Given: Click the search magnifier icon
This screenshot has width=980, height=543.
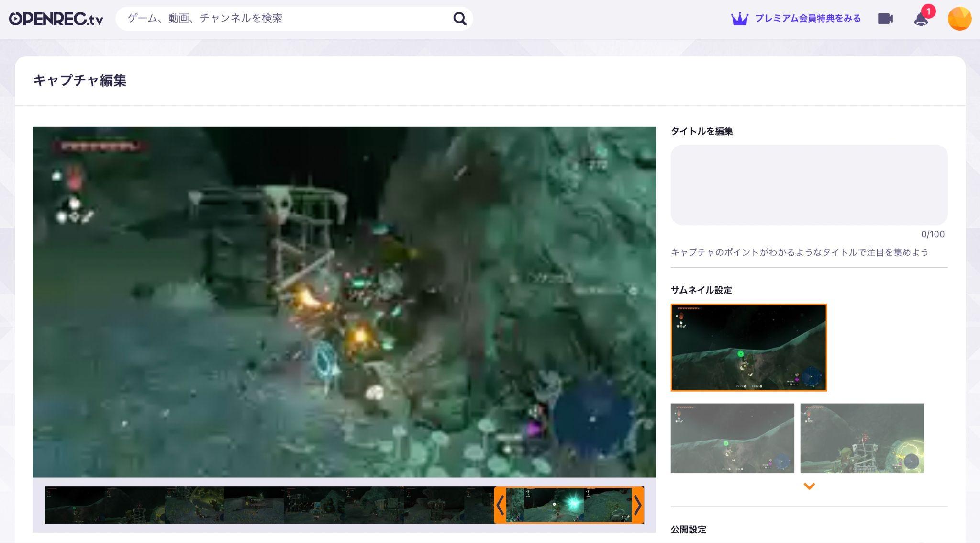Looking at the screenshot, I should pos(459,19).
